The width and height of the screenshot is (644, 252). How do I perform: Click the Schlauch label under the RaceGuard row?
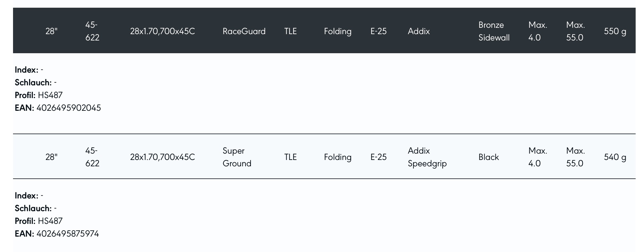click(33, 82)
